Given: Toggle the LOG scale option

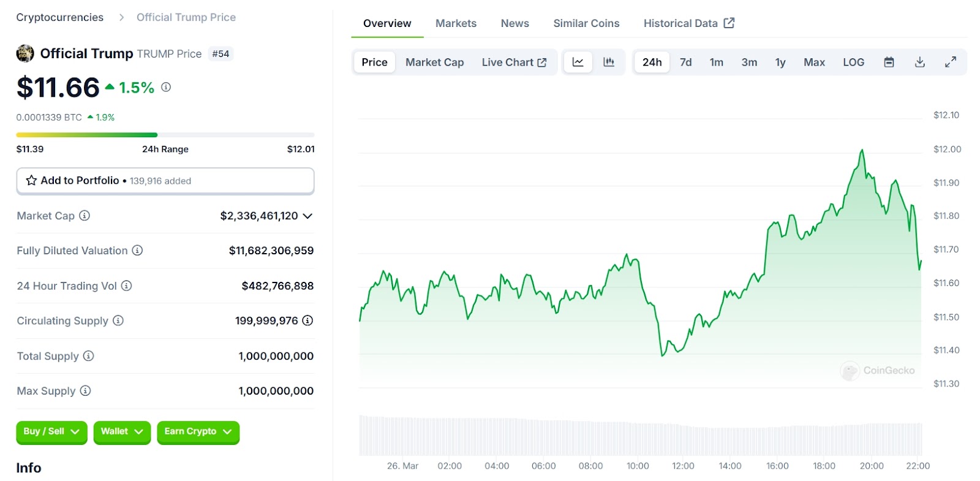Looking at the screenshot, I should [853, 62].
